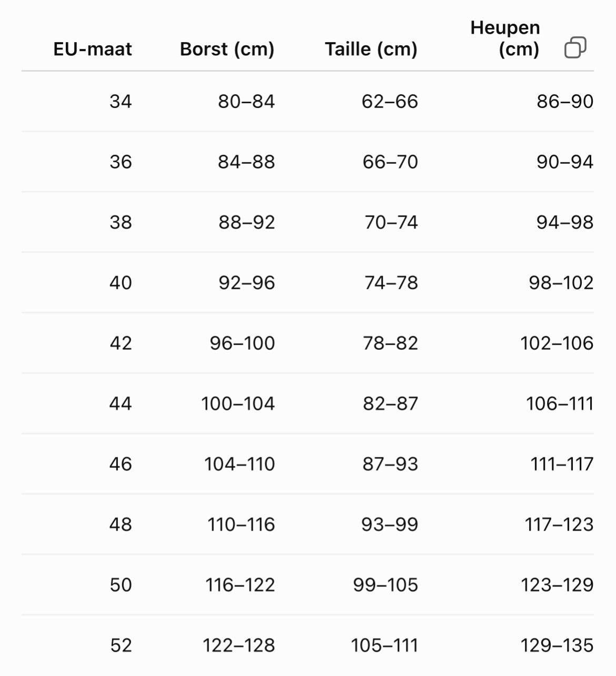Click the copy table icon
This screenshot has height=676, width=616.
pos(575,47)
